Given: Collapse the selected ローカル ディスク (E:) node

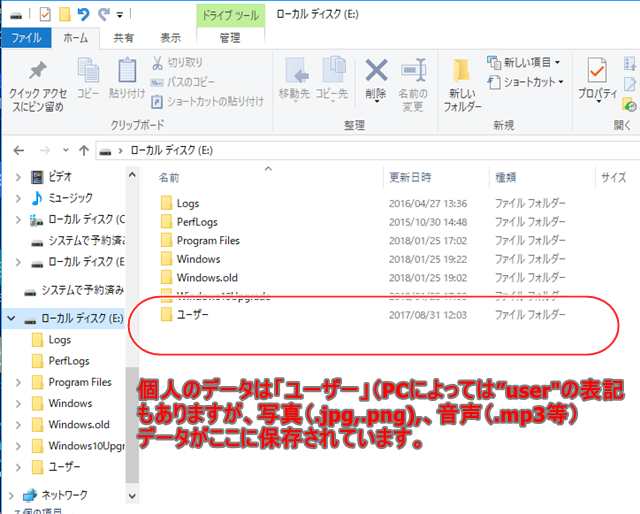Looking at the screenshot, I should point(11,318).
